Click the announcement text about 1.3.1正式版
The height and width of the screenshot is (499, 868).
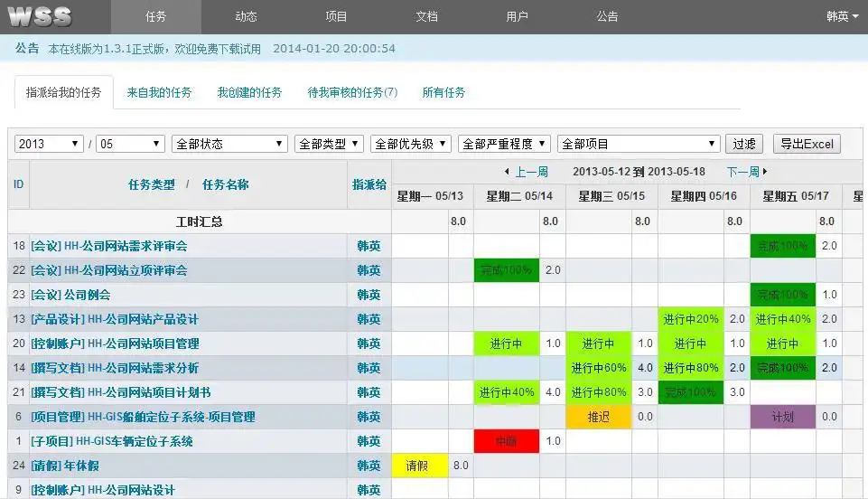click(x=154, y=49)
